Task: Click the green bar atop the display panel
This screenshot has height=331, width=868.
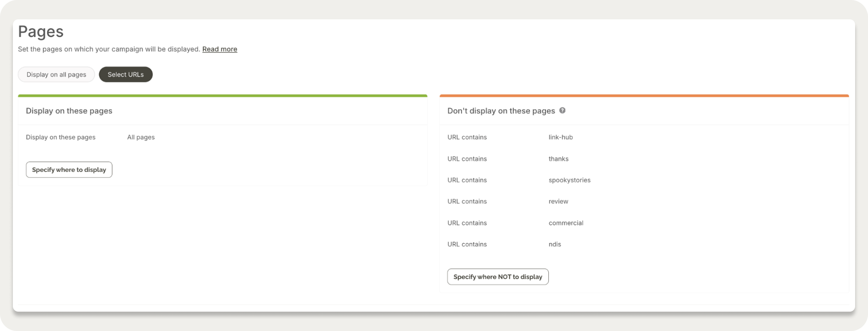Action: [x=222, y=96]
